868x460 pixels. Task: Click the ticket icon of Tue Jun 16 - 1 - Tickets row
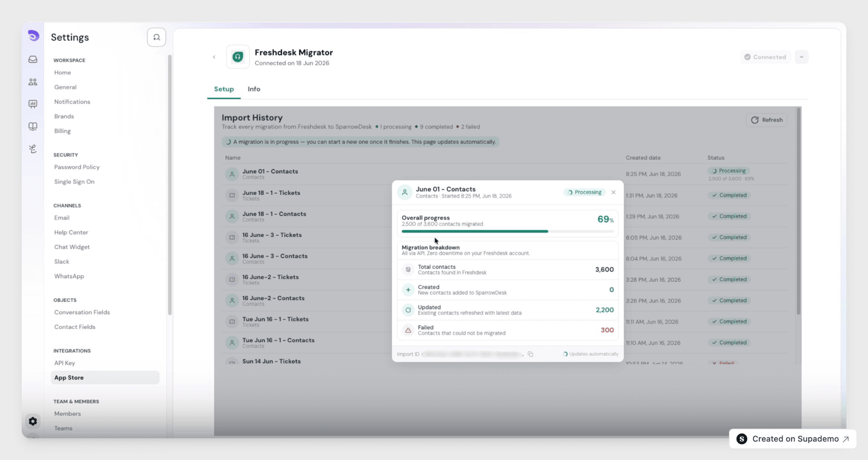(232, 322)
